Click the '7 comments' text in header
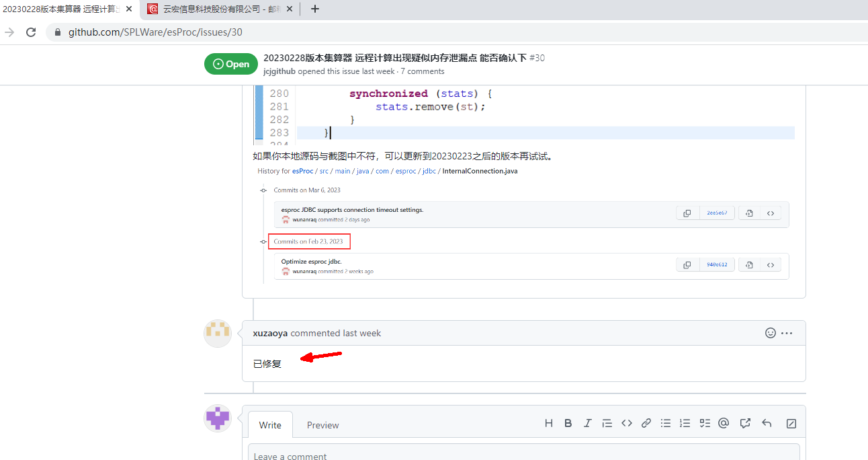 (x=423, y=71)
